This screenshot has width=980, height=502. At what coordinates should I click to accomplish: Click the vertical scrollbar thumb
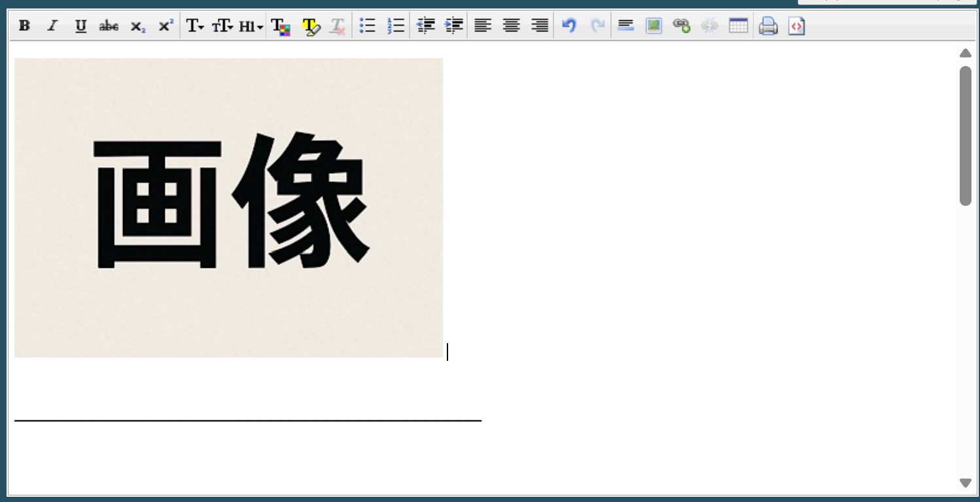coord(966,135)
